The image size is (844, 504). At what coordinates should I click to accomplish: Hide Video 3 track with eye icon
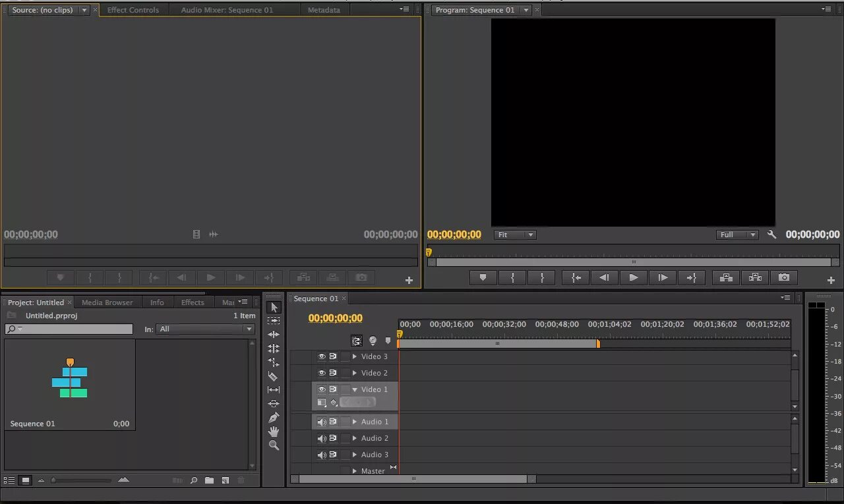[x=322, y=356]
